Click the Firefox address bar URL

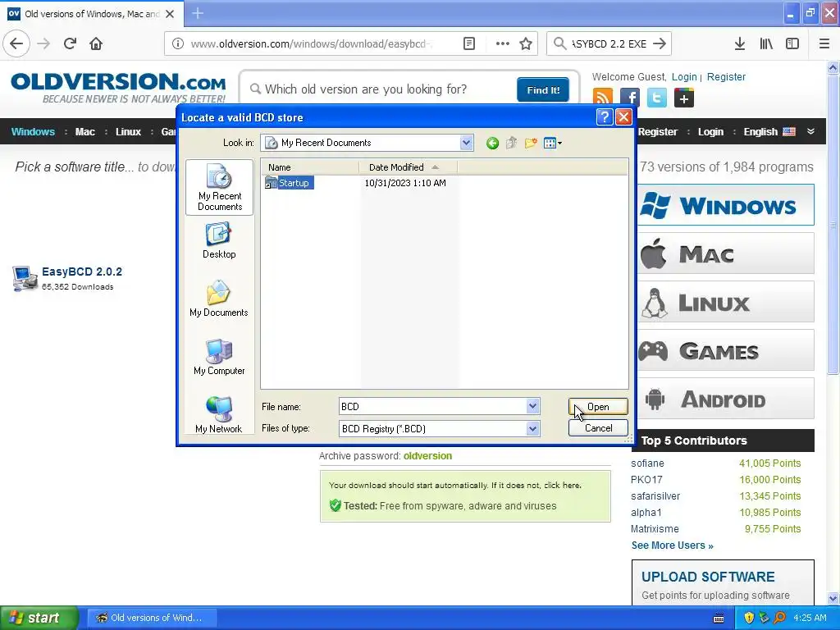(x=311, y=44)
